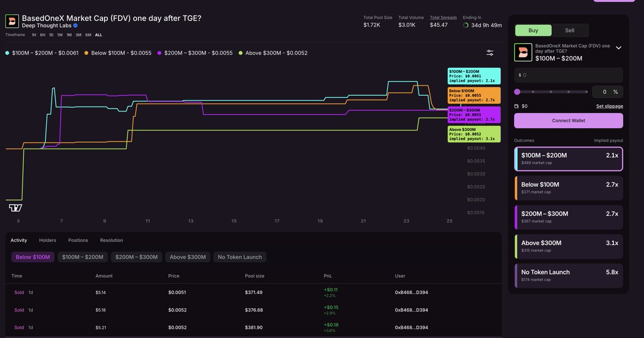Click the Connect Wallet button
This screenshot has height=338, width=644.
click(568, 120)
